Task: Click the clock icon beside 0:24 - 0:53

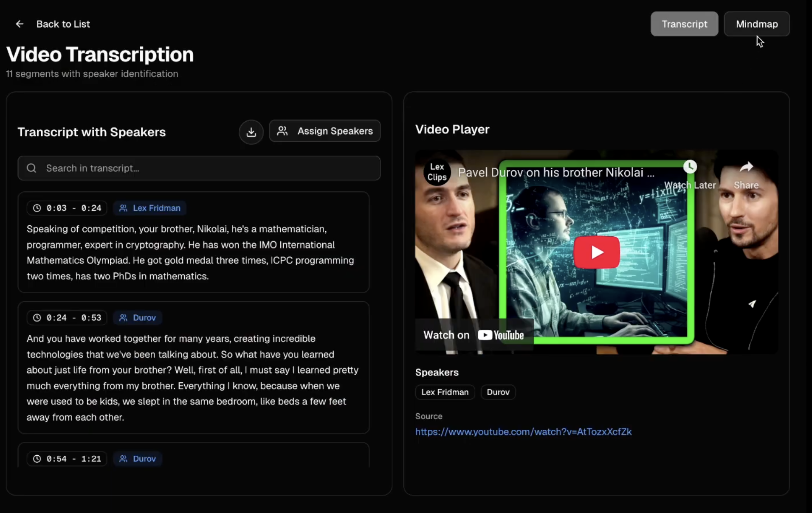Action: (x=37, y=317)
